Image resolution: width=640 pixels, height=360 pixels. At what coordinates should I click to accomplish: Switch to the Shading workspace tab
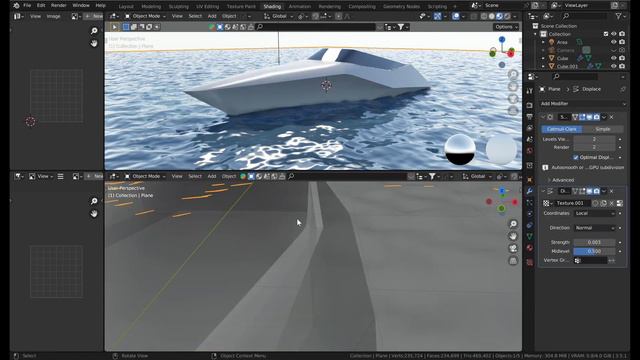point(272,7)
